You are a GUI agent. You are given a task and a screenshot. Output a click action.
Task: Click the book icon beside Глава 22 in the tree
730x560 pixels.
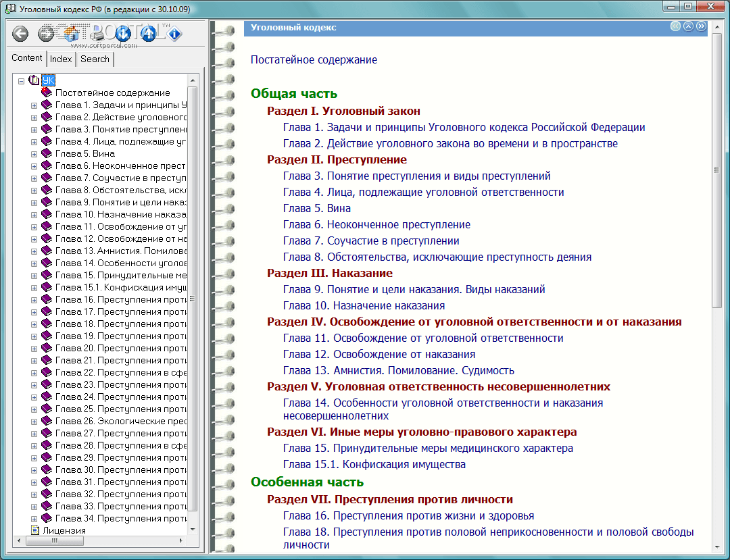point(47,372)
